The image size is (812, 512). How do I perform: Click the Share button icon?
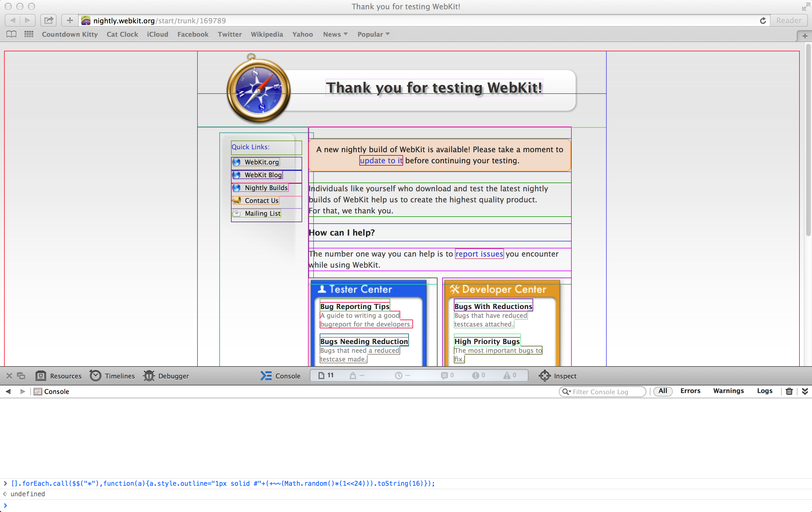pos(48,20)
